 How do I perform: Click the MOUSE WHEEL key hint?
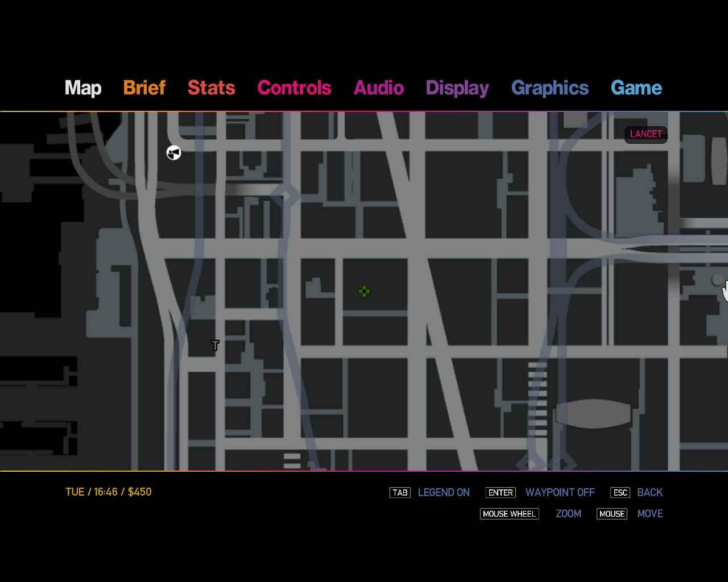point(509,514)
